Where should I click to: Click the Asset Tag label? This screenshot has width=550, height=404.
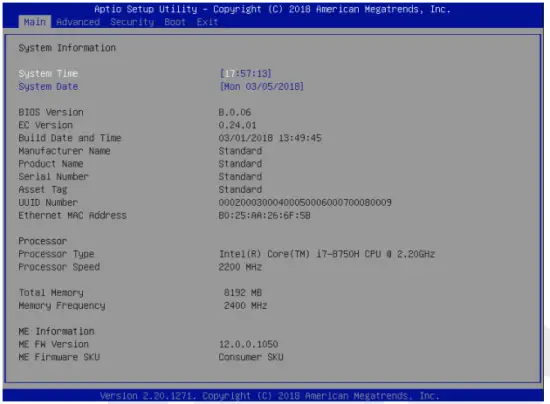[43, 190]
